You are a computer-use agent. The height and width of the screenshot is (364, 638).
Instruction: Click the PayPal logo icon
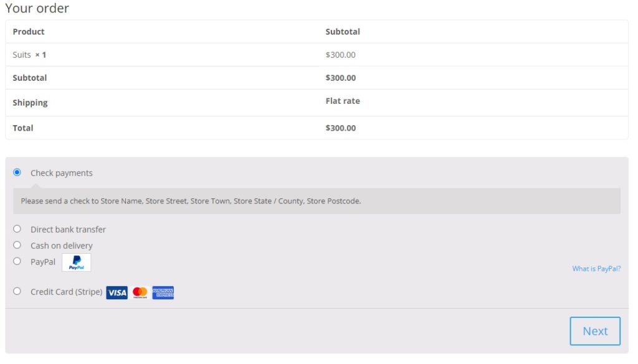pos(76,263)
